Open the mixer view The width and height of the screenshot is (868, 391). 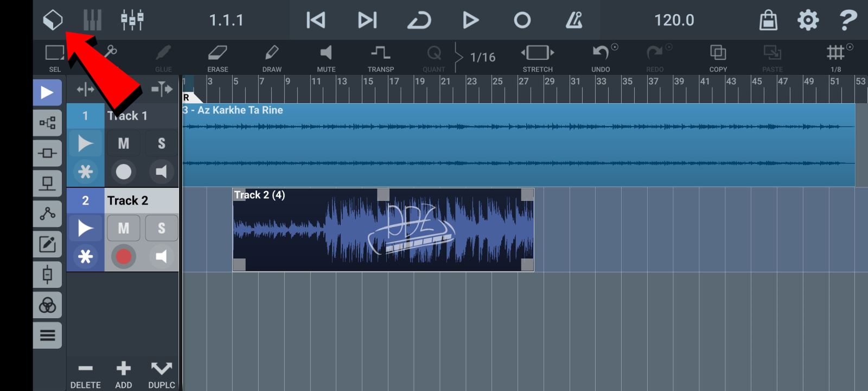point(132,20)
